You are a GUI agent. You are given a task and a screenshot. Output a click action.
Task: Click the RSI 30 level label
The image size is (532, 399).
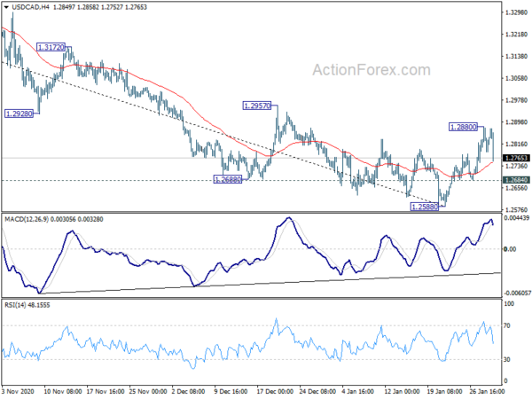507,359
